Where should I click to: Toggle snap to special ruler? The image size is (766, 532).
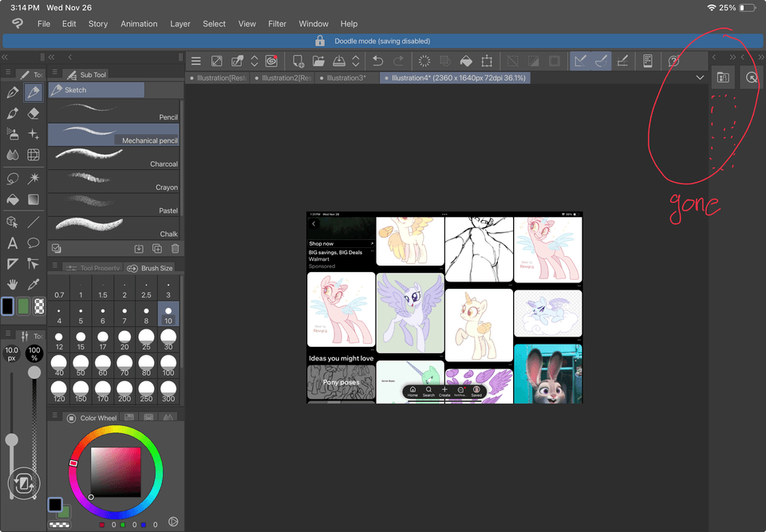point(602,61)
